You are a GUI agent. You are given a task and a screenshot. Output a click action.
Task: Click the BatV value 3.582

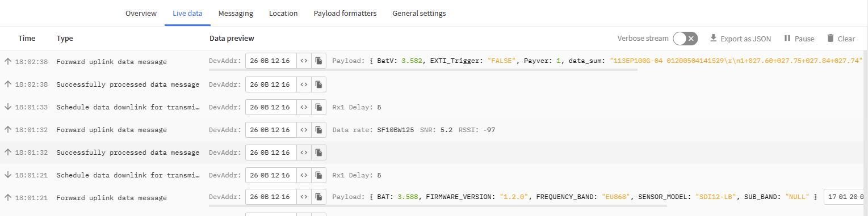412,61
